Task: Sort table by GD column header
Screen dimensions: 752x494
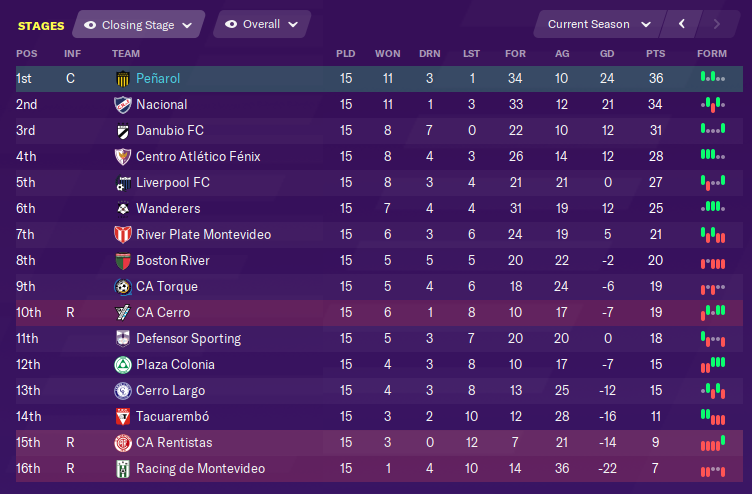Action: [x=607, y=54]
